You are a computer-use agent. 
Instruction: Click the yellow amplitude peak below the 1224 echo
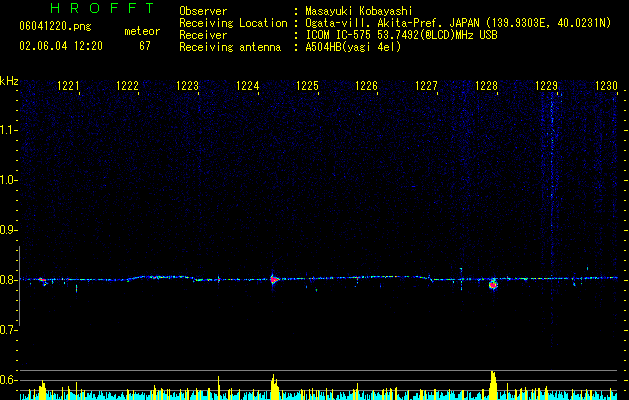click(x=274, y=387)
